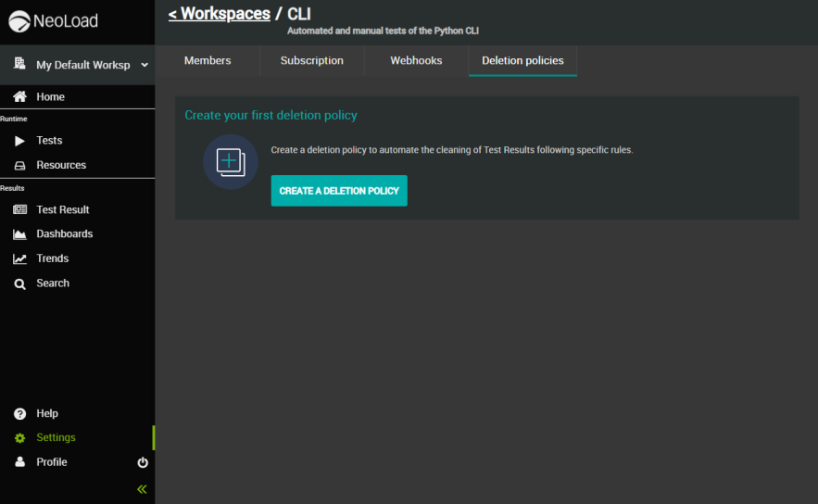Open the Subscription tab
Screen dimensions: 818x504
pyautogui.click(x=312, y=61)
